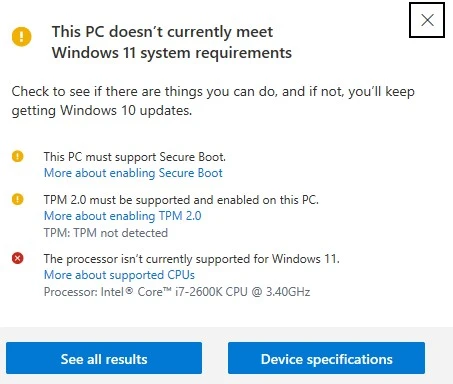Click the 'This PC must support Secure Boot' text

[x=135, y=157]
